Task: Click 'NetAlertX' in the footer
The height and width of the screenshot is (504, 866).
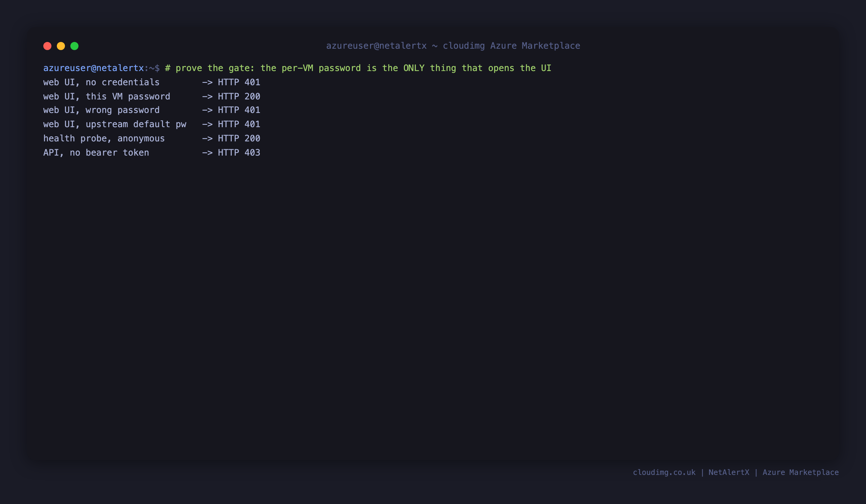Action: coord(729,473)
